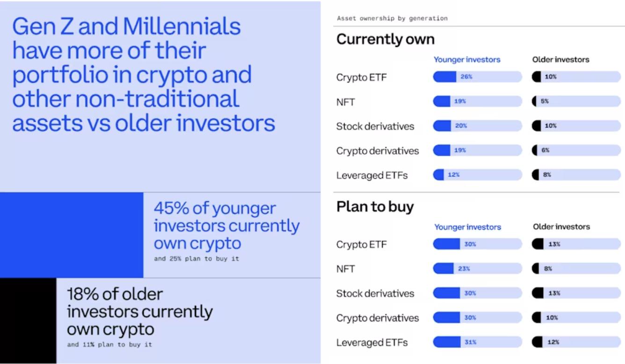Select the 23% NFT bar under Plan to buy

click(477, 269)
